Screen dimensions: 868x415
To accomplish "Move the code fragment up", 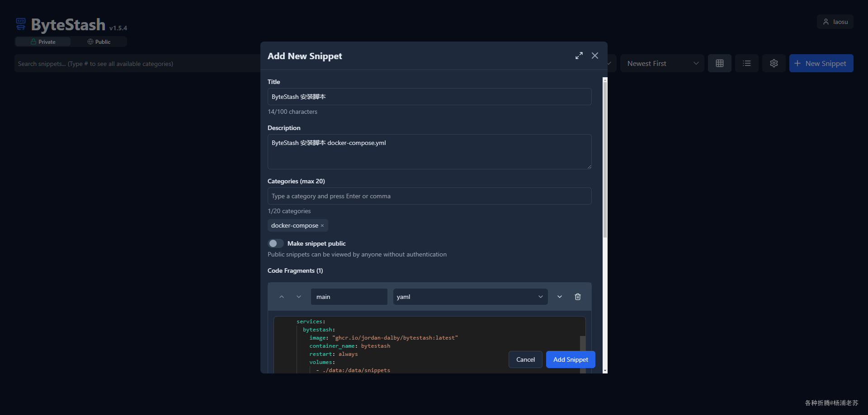I will [282, 297].
